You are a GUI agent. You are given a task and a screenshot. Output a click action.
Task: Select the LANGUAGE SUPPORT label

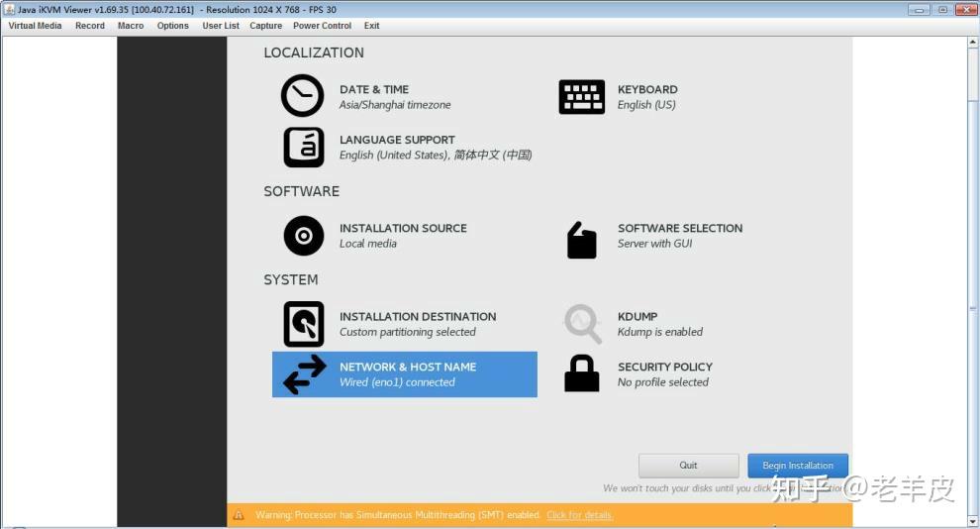(398, 140)
